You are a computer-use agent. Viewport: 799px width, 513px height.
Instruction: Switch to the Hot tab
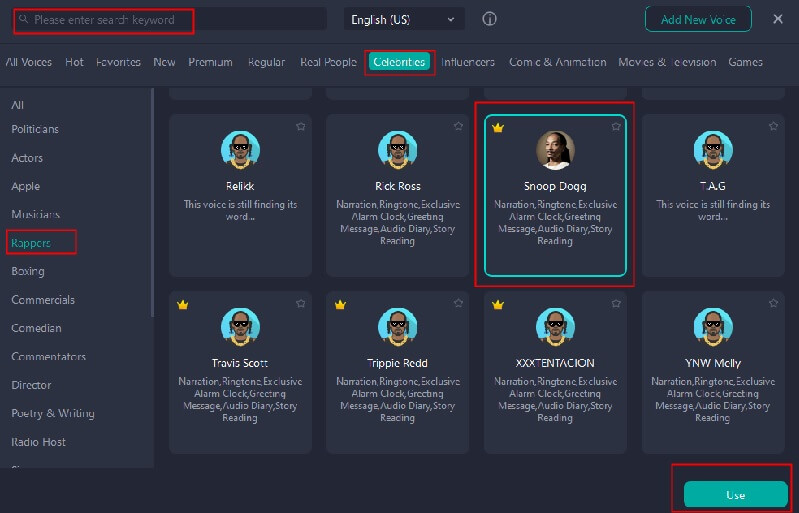click(74, 62)
